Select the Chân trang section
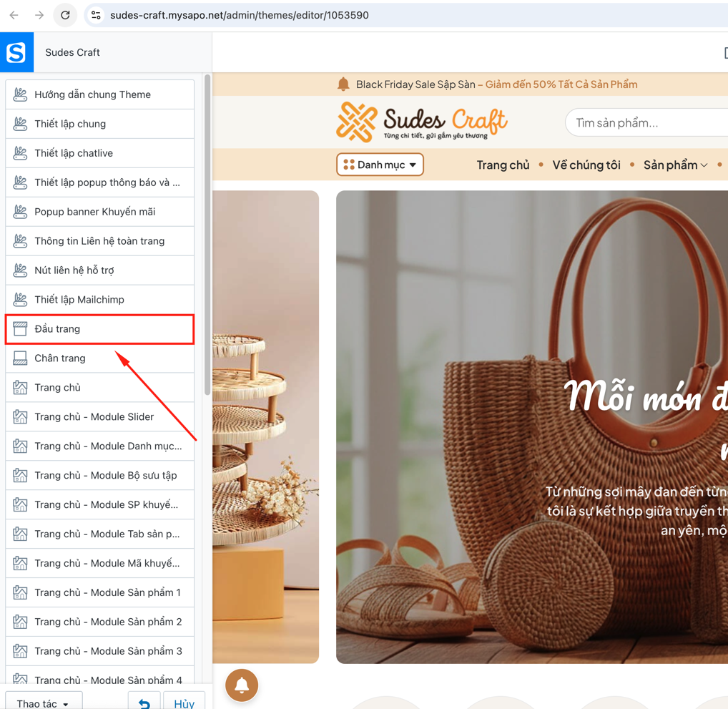The height and width of the screenshot is (709, 728). (100, 358)
